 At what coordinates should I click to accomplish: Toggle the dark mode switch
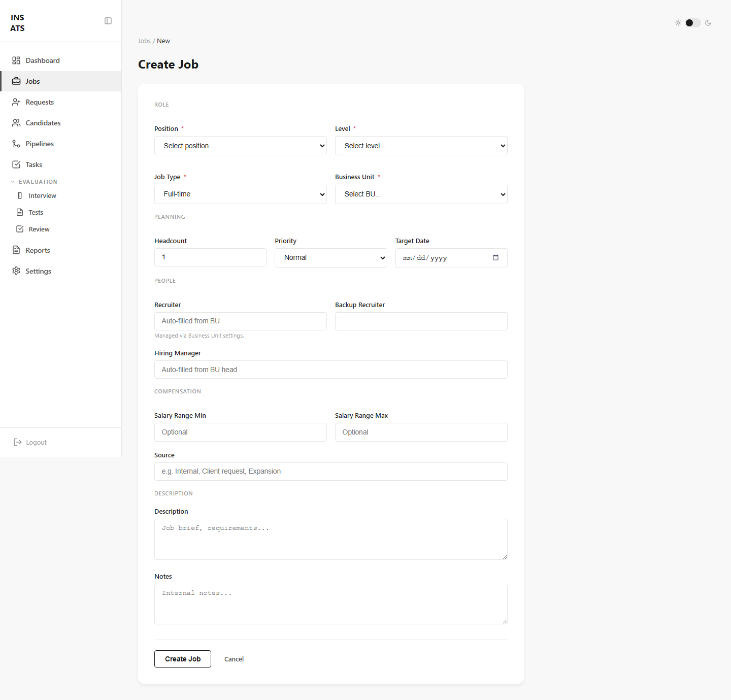coord(693,23)
